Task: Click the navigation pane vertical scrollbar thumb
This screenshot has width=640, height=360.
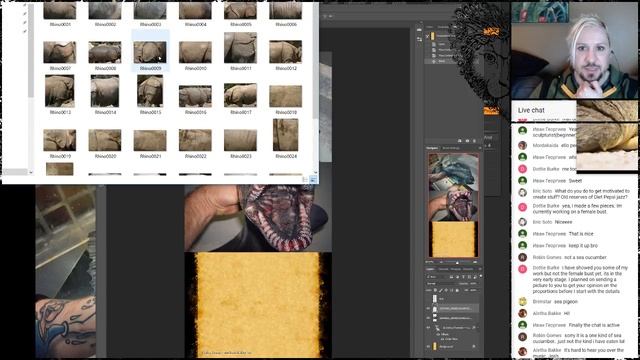Action: click(x=31, y=51)
